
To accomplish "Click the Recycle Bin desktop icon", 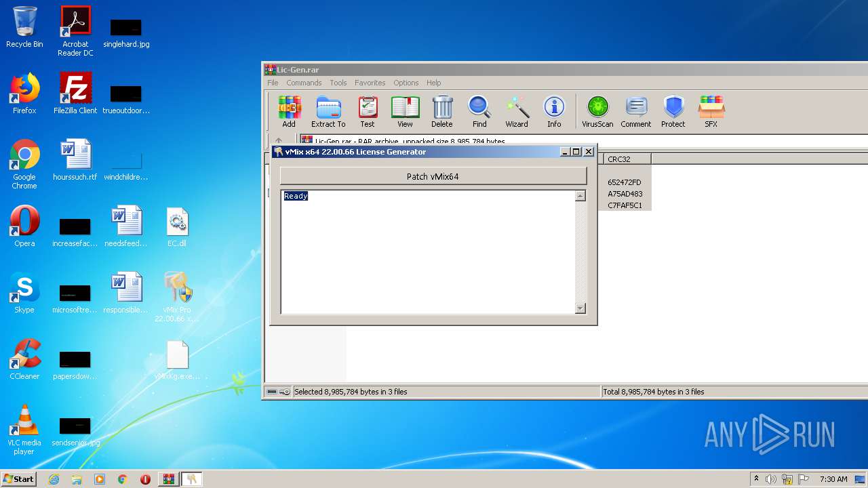I will click(24, 27).
